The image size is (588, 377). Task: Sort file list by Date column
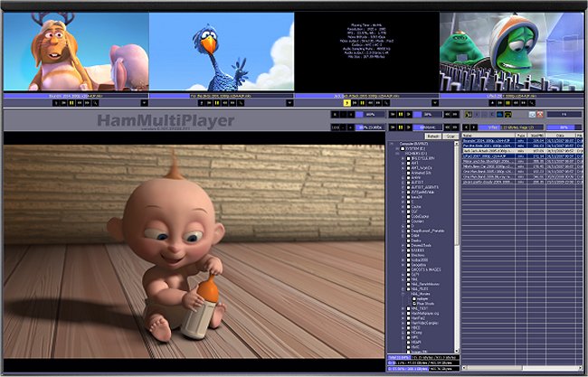coord(560,136)
